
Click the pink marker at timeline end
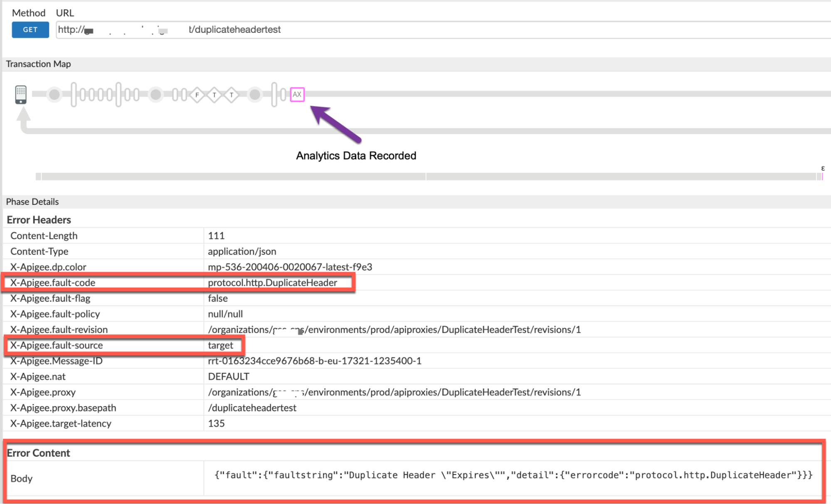[x=822, y=177]
